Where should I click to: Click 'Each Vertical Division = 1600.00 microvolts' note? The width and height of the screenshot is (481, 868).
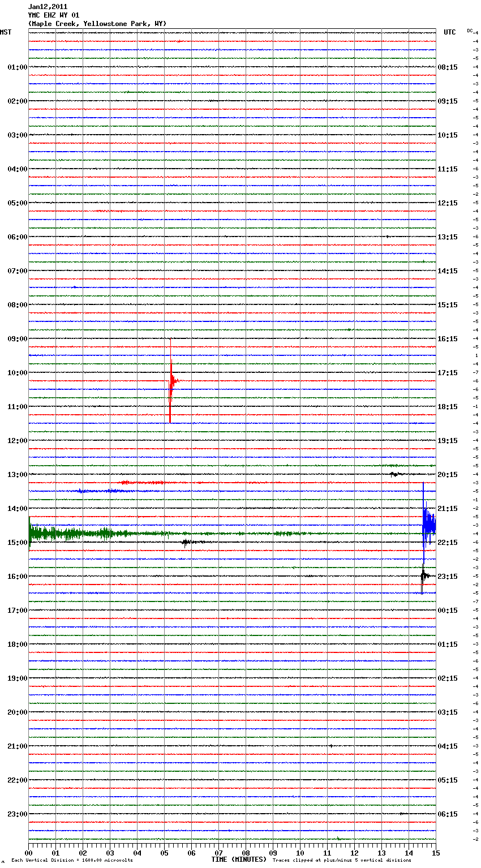[72, 861]
